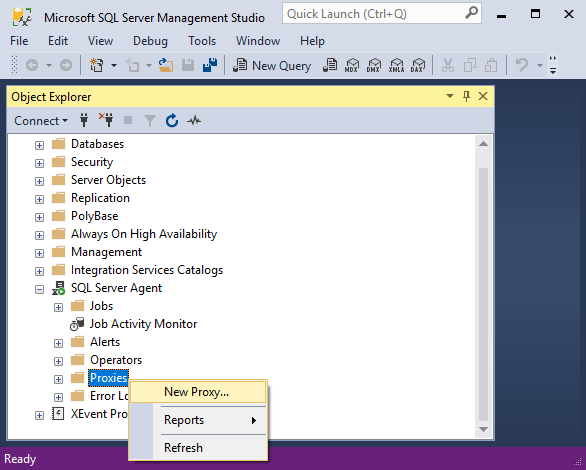Viewport: 586px width, 470px height.
Task: Open the Help menu
Action: coord(312,41)
